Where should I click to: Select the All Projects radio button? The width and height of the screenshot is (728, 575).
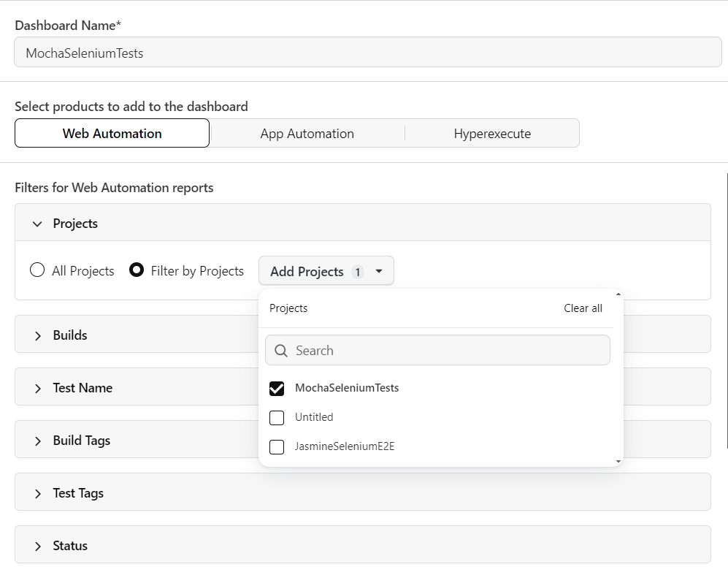(37, 270)
